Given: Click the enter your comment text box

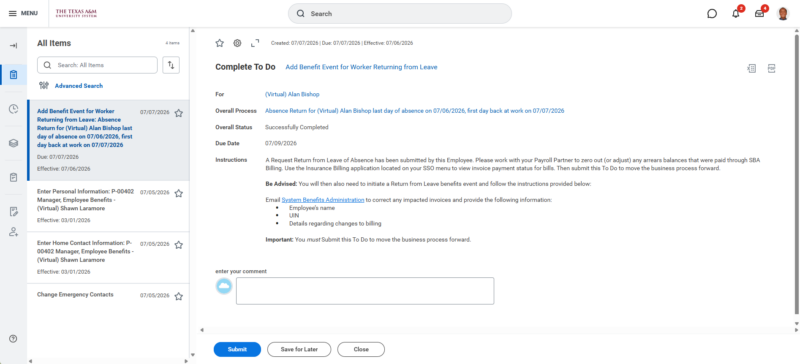Looking at the screenshot, I should coord(365,291).
